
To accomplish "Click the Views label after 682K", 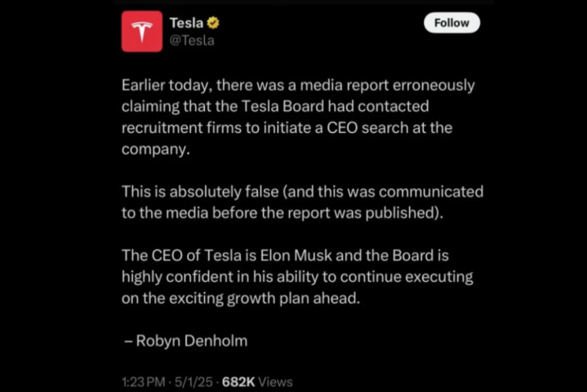I will pyautogui.click(x=275, y=382).
